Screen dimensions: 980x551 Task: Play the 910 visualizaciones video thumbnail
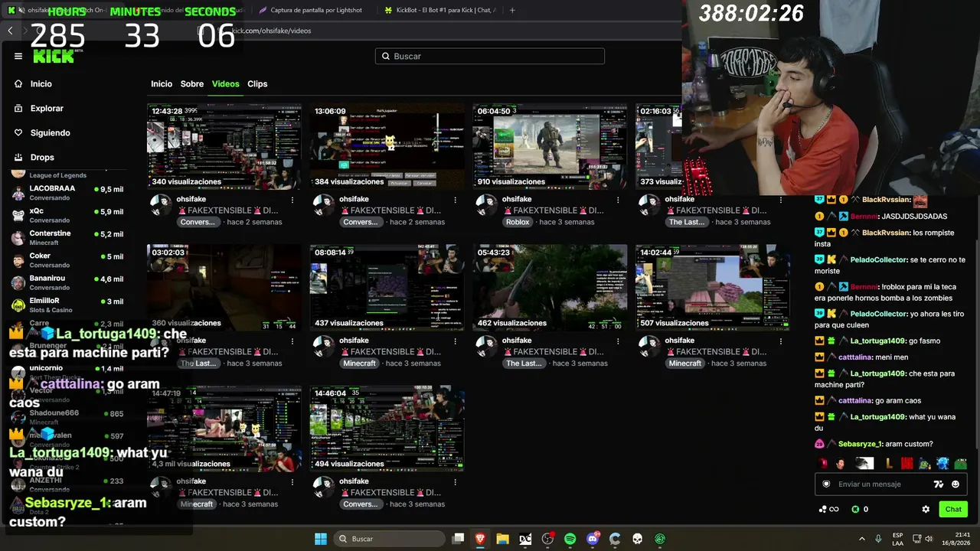coord(550,146)
